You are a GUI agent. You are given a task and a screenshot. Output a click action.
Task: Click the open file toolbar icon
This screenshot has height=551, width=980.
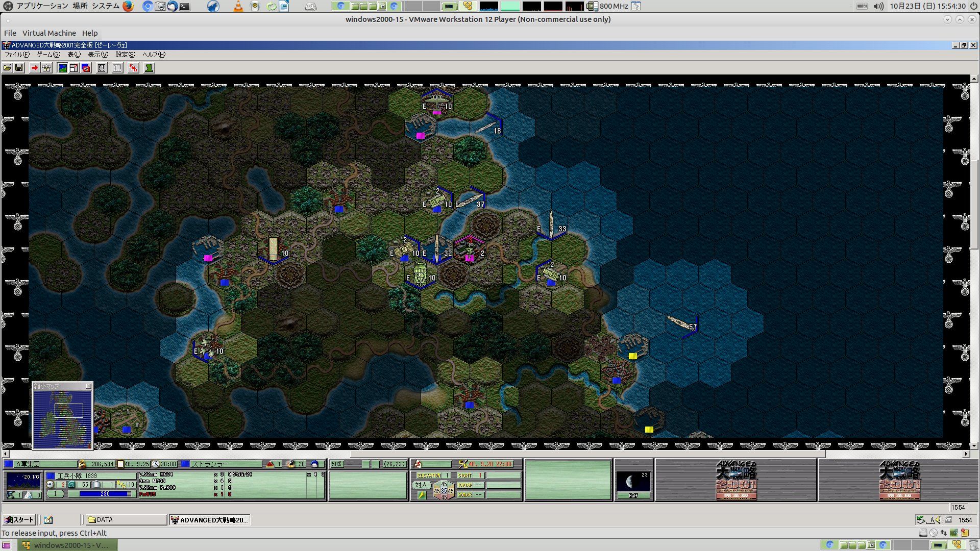8,68
